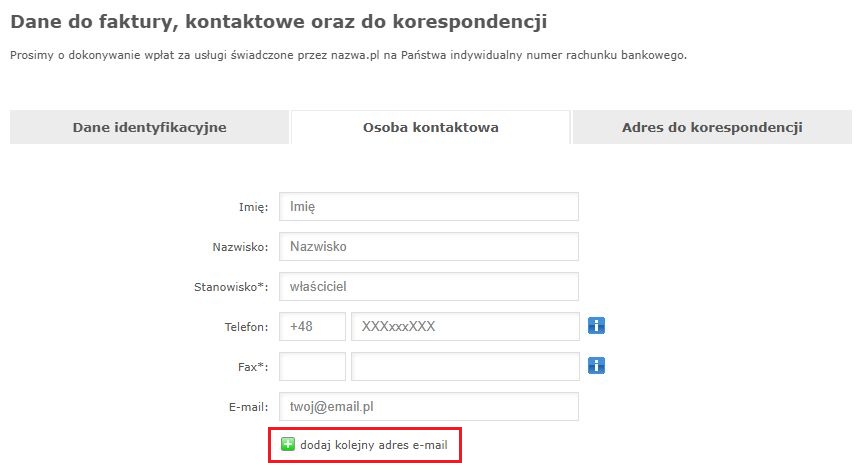Click the info icon beside Telefon field
Image resolution: width=861 pixels, height=470 pixels.
pos(597,326)
